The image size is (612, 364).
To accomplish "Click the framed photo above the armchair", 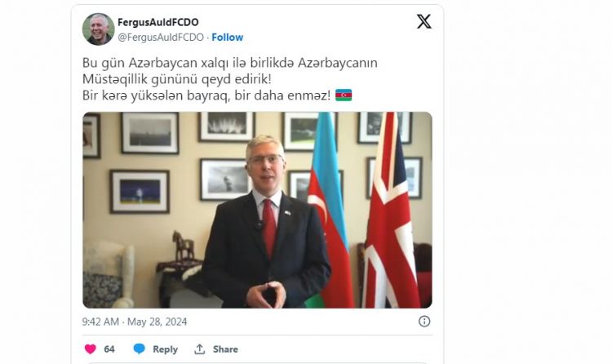I will (x=140, y=191).
